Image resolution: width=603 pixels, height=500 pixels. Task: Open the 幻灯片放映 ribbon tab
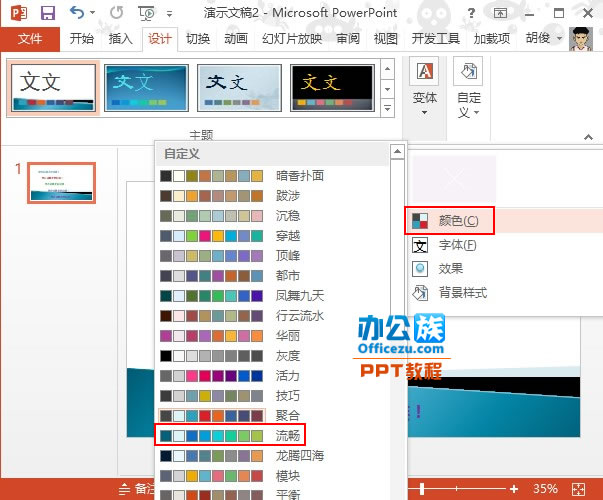[x=292, y=39]
